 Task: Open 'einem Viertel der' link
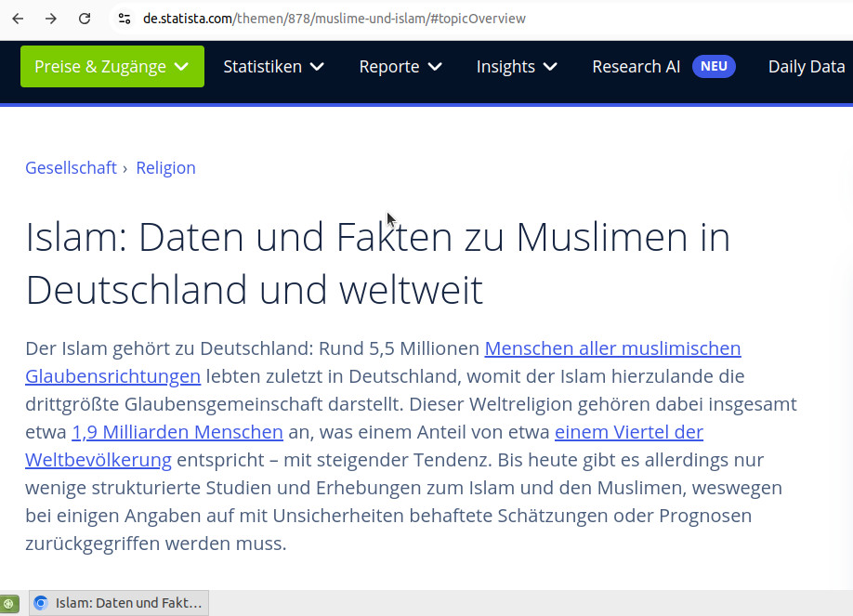pos(629,431)
